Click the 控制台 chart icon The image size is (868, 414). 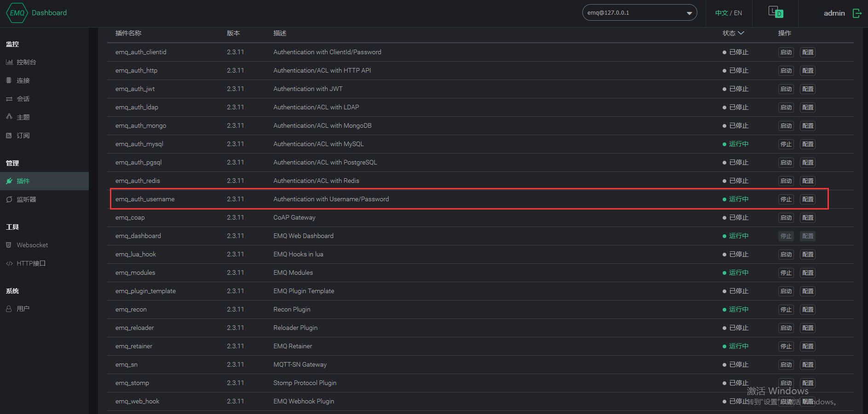click(9, 62)
